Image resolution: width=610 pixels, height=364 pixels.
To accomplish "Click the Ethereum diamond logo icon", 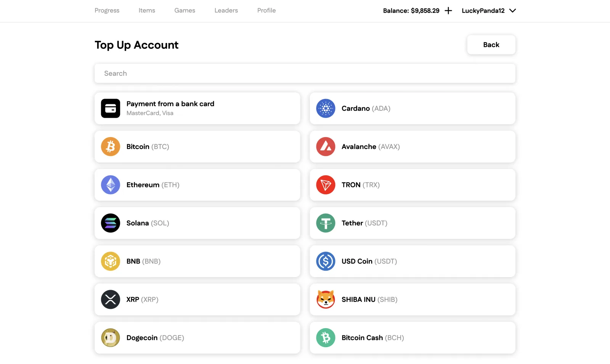I will point(111,185).
